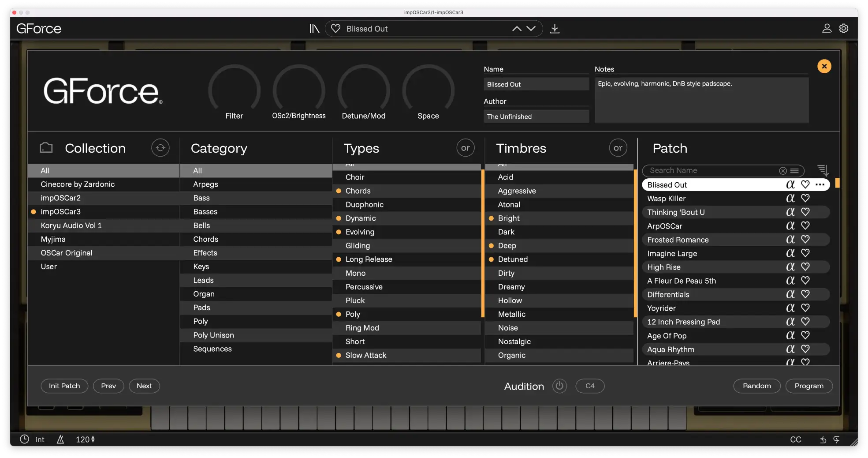
Task: Open the Collection folder icon
Action: (x=46, y=148)
